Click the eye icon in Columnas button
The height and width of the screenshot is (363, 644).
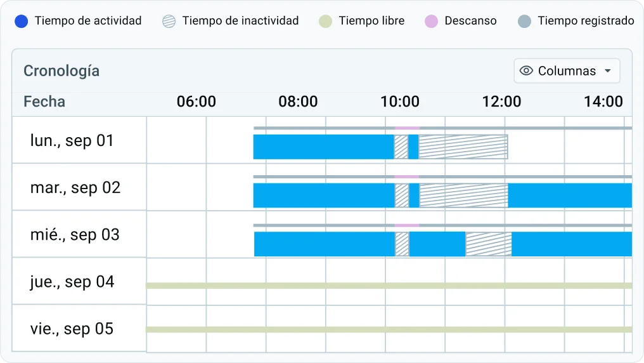point(526,70)
